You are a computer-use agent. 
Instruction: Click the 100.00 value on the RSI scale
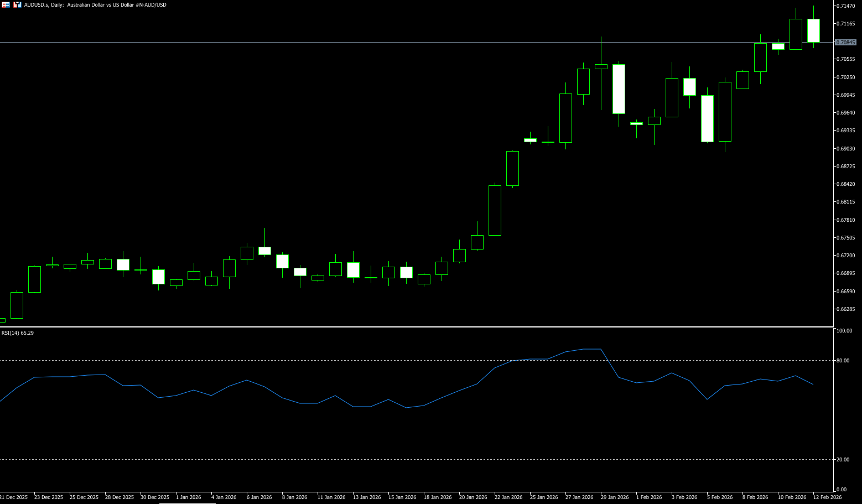[844, 331]
